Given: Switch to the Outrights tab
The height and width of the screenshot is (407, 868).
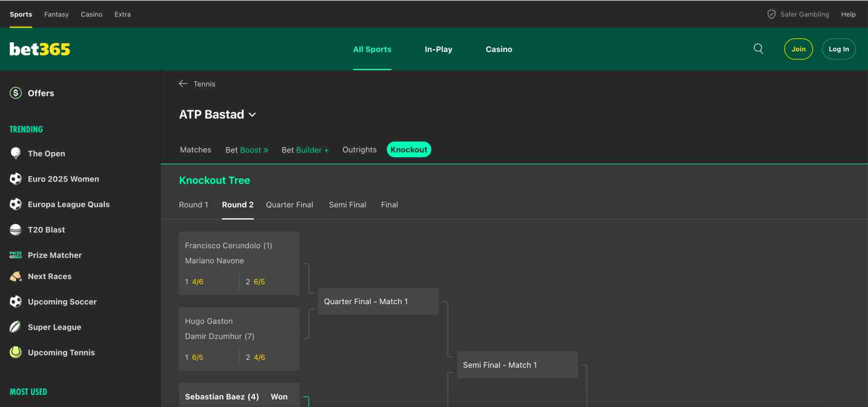Looking at the screenshot, I should pyautogui.click(x=359, y=149).
